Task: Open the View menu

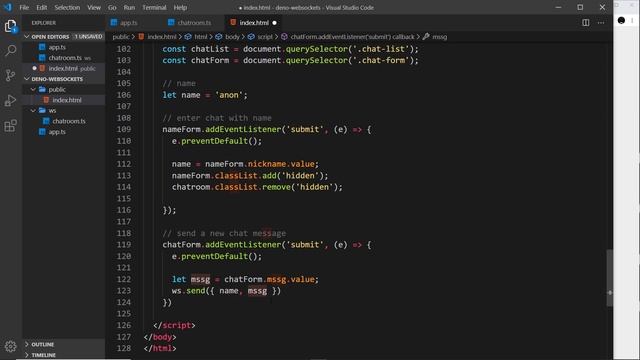Action: (94, 7)
